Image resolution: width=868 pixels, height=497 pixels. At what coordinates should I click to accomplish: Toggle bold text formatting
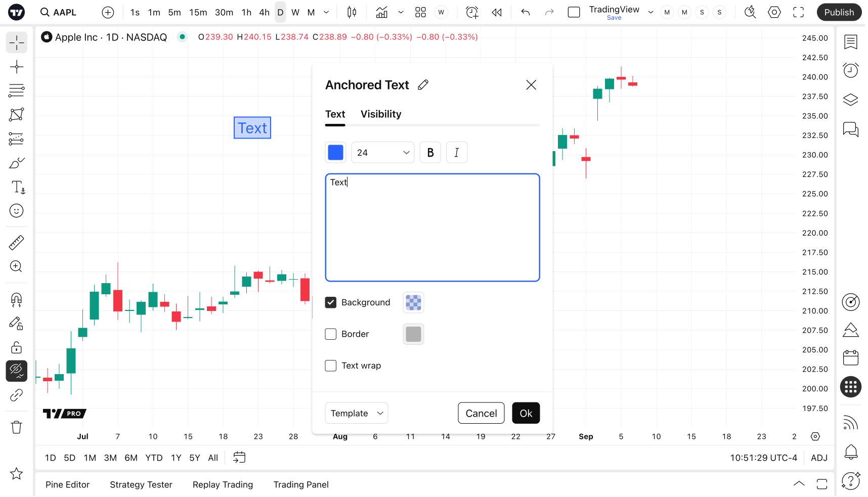430,153
